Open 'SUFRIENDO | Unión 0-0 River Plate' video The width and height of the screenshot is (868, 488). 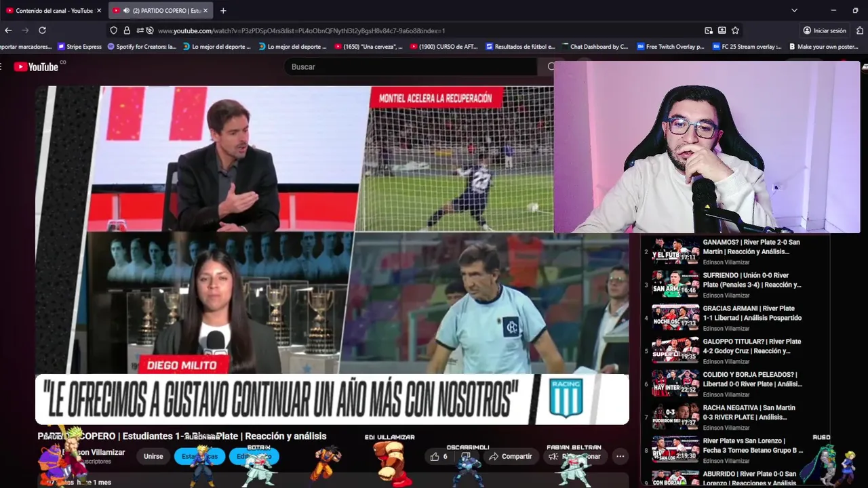752,280
